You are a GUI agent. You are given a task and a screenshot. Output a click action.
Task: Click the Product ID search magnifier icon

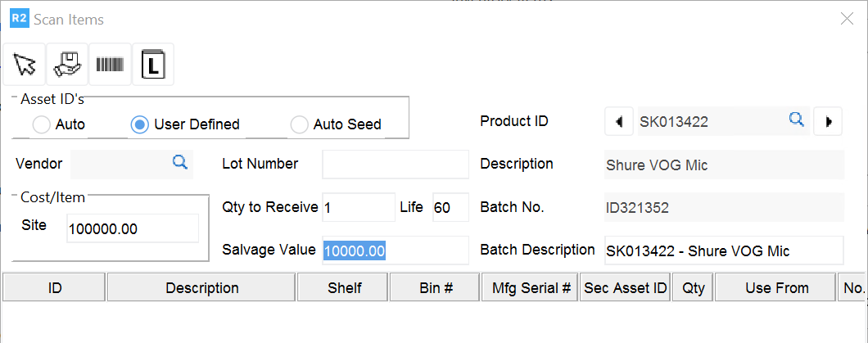click(796, 121)
